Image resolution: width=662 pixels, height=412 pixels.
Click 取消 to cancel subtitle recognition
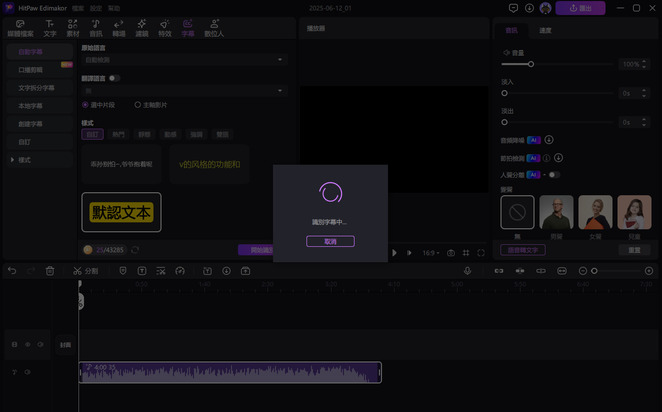click(x=330, y=241)
